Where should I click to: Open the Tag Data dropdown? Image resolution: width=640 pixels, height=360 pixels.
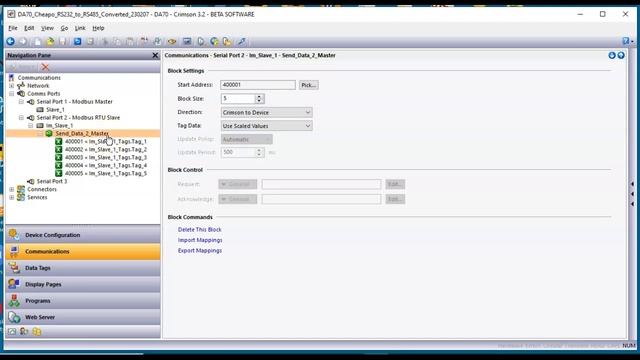pyautogui.click(x=267, y=126)
